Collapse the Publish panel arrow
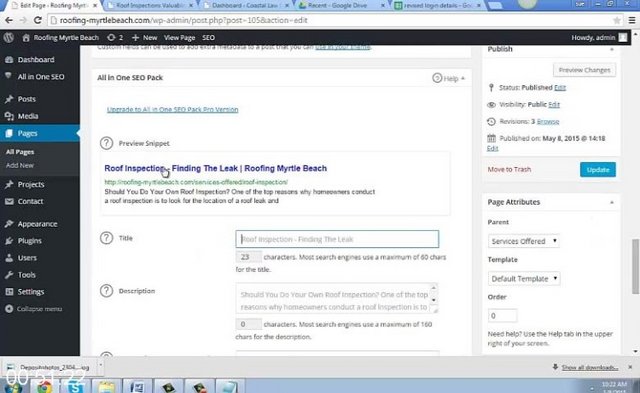The image size is (640, 393). [x=611, y=50]
